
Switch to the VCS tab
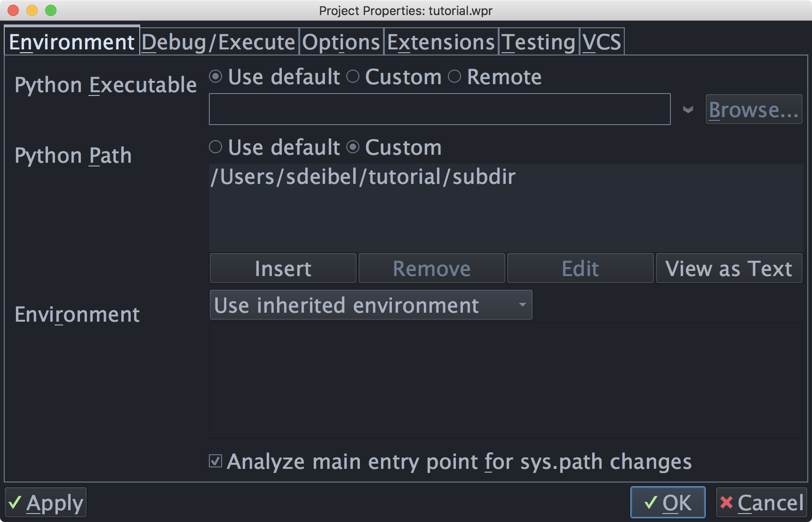click(602, 42)
